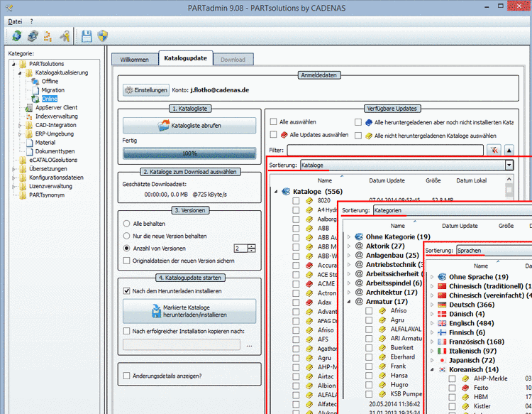Click the red ACME catalog icon
532x414 pixels.
point(309,283)
